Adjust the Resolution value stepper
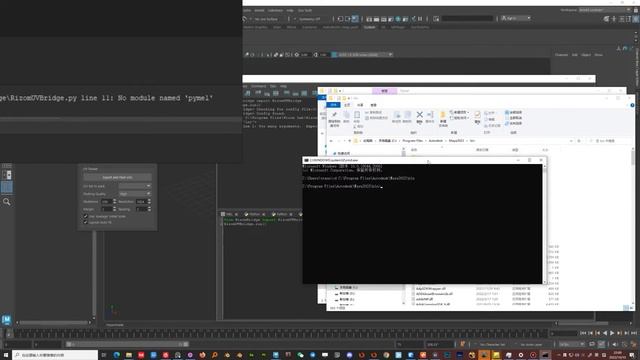640x360 pixels. (x=149, y=202)
